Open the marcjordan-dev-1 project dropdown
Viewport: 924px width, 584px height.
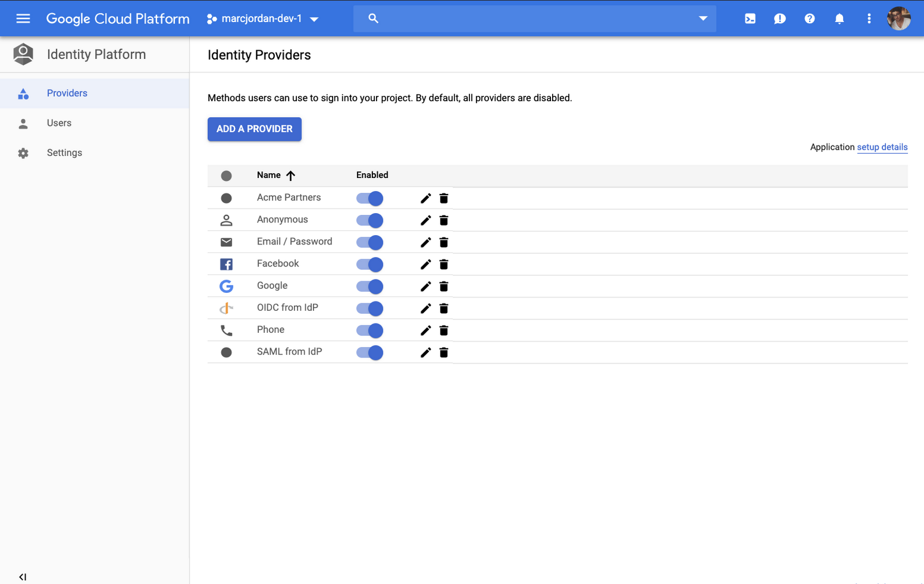coord(263,18)
